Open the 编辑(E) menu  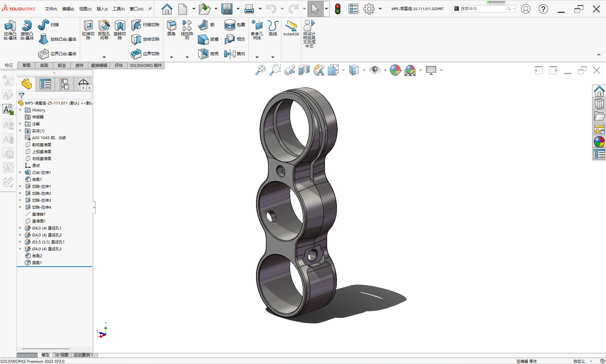pyautogui.click(x=68, y=9)
